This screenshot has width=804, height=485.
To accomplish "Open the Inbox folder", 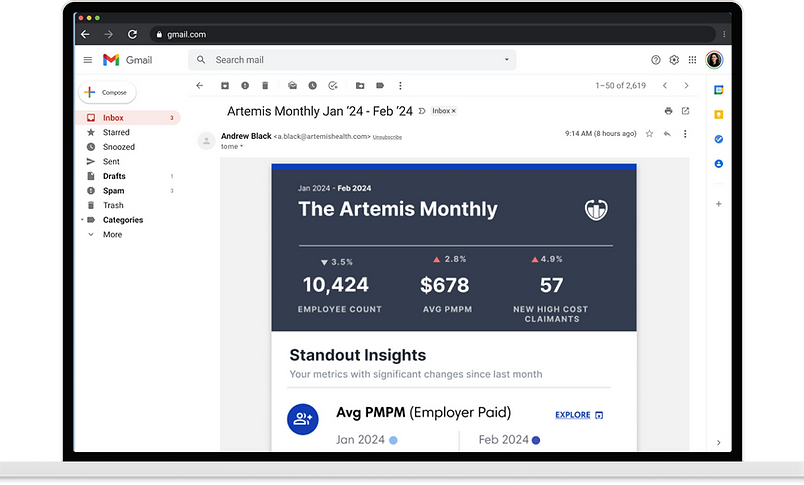I will [x=128, y=117].
